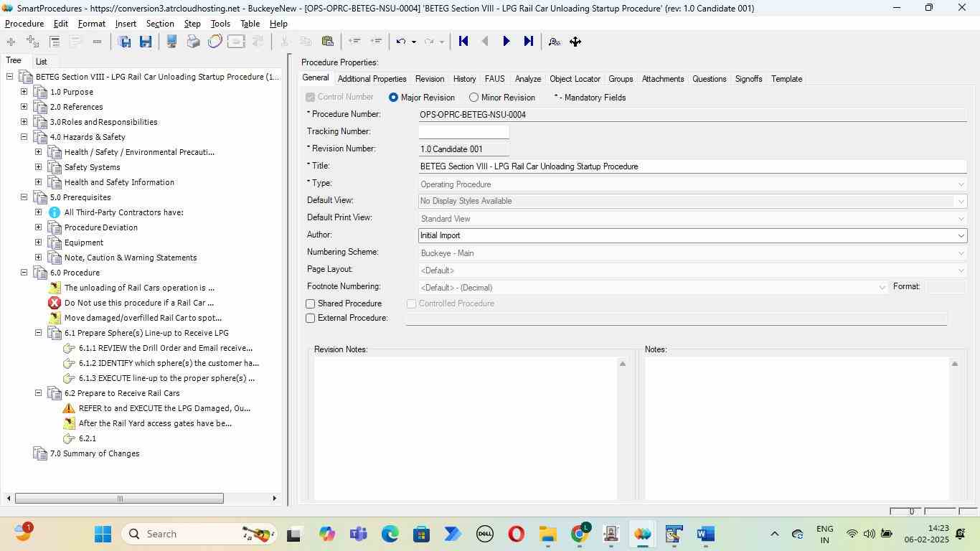The height and width of the screenshot is (551, 980).
Task: Open the Procedure menu
Action: pos(24,24)
